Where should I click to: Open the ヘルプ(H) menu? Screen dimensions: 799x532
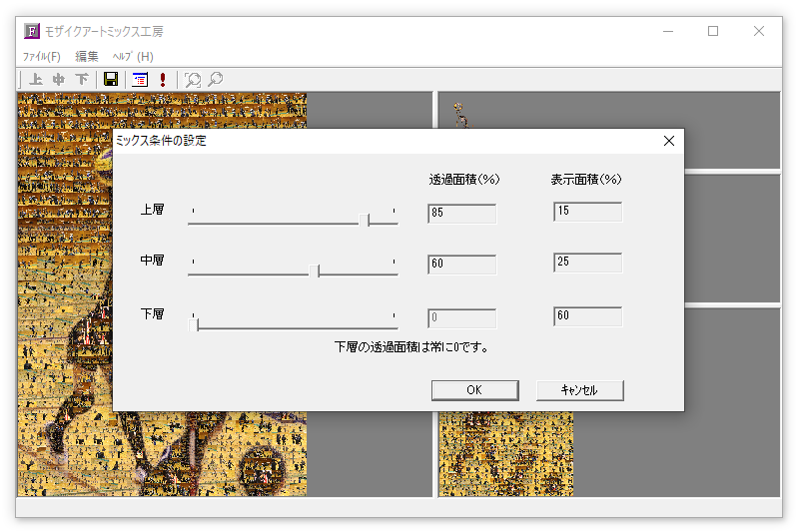pos(133,57)
